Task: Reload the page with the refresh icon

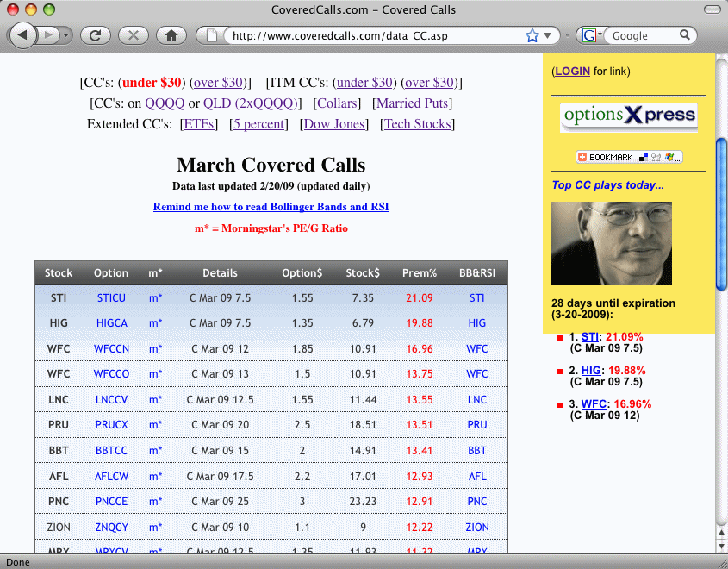Action: click(95, 35)
